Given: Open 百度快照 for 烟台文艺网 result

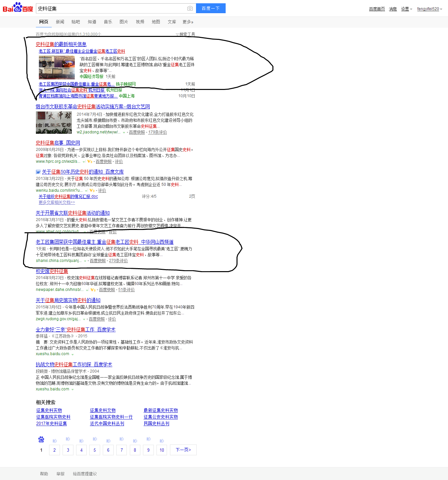Looking at the screenshot, I should pos(137,132).
